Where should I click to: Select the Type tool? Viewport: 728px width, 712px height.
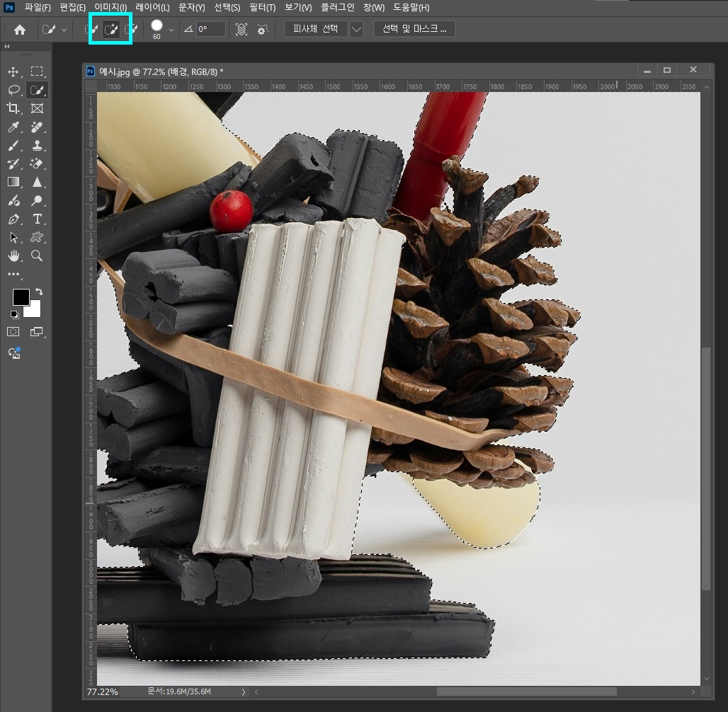[x=37, y=219]
